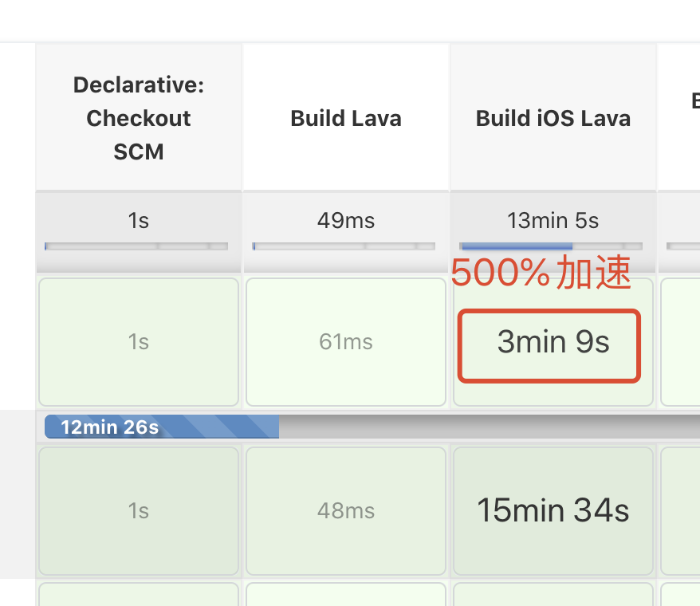Screen dimensions: 700x606
Task: Click the Build iOS Lava stage header
Action: pos(553,119)
